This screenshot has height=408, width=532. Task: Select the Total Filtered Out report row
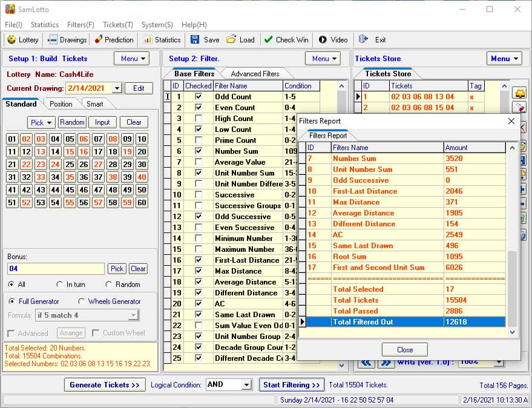click(x=406, y=322)
